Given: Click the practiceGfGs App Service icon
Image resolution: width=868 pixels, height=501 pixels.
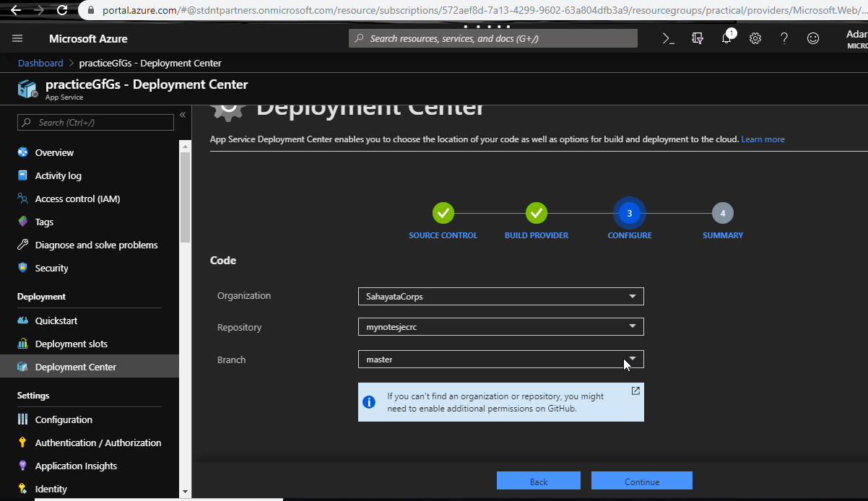Looking at the screenshot, I should pyautogui.click(x=27, y=90).
